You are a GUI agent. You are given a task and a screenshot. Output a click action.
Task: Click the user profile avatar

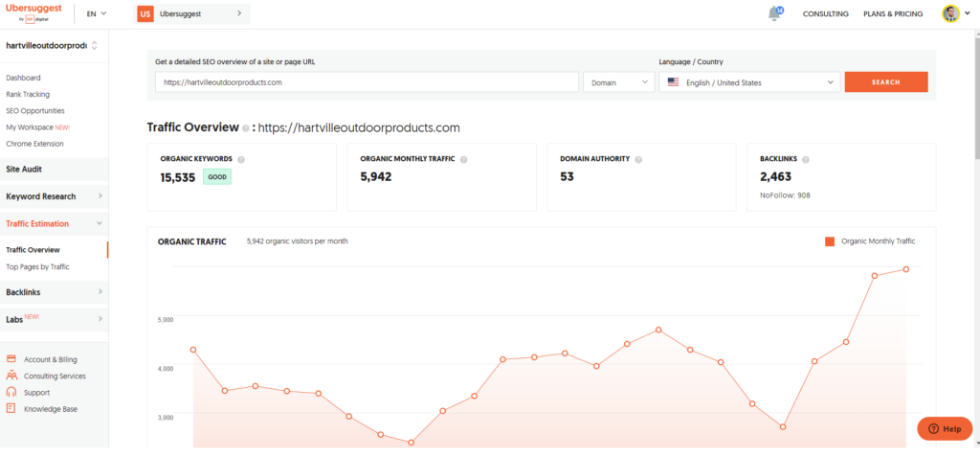pyautogui.click(x=950, y=13)
